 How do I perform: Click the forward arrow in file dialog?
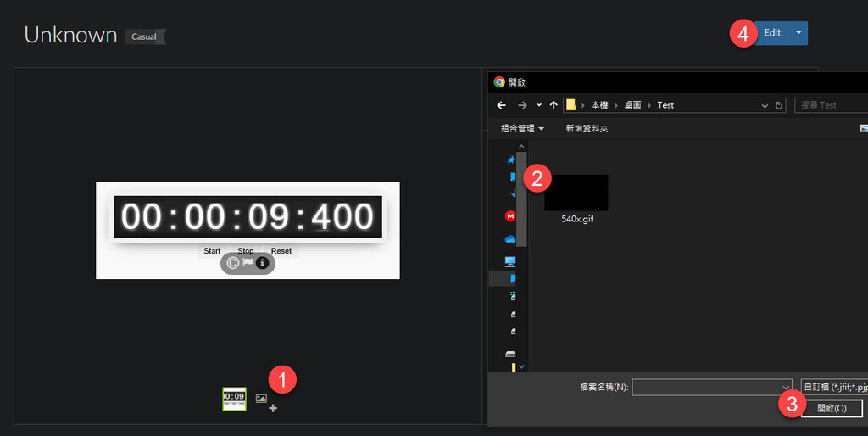[522, 105]
